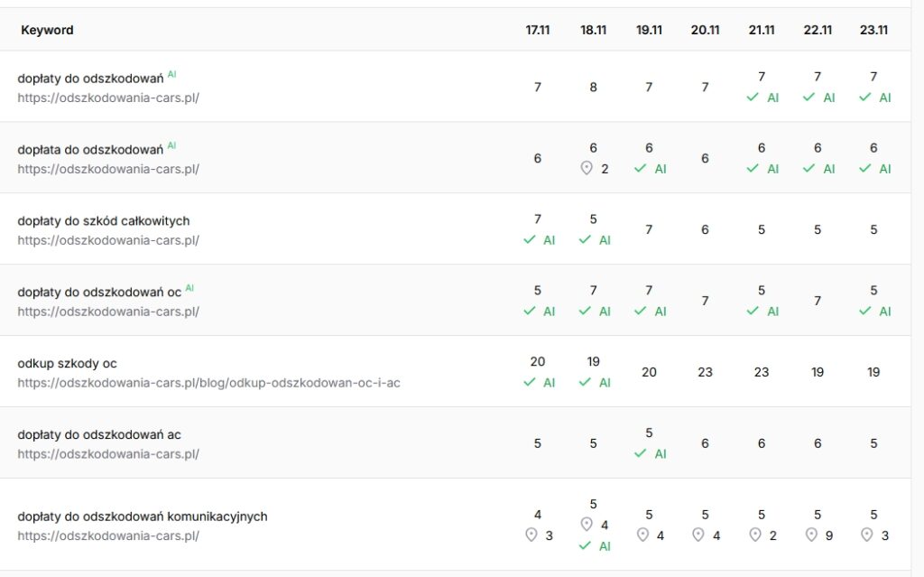
Task: Click the URL under dopłaty do odszkodowań ac
Action: click(x=107, y=454)
